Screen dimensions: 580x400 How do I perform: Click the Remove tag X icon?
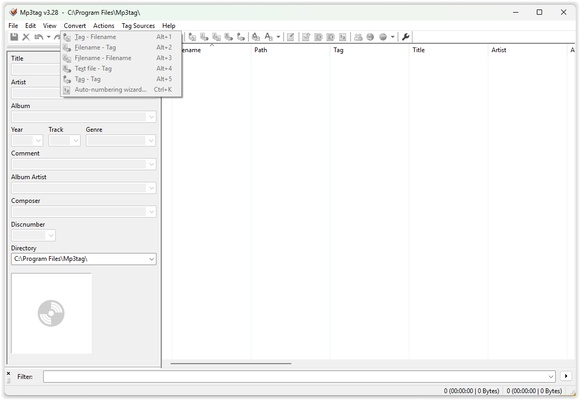click(26, 37)
